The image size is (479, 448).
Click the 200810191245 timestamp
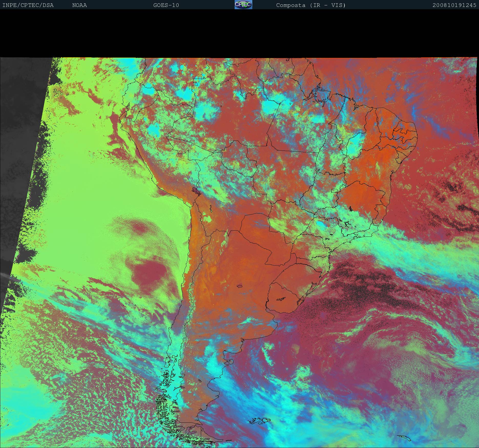(454, 5)
